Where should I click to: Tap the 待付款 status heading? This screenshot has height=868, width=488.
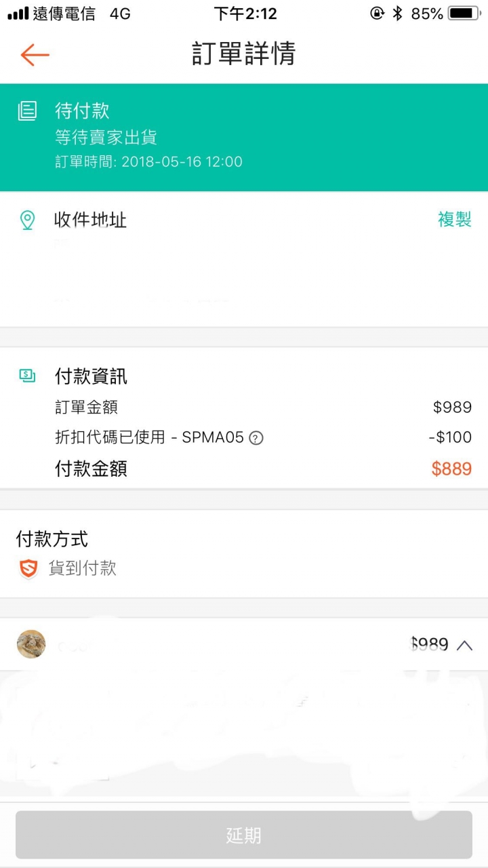click(x=82, y=111)
